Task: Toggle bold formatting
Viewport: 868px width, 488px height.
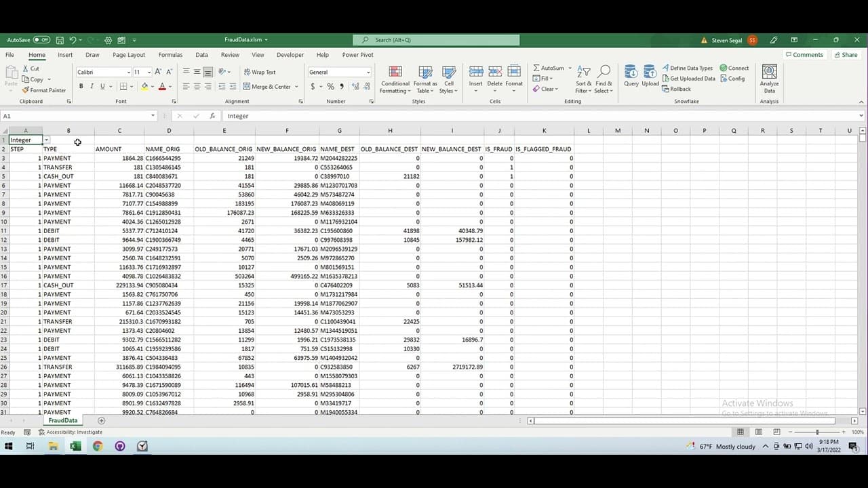Action: pyautogui.click(x=80, y=87)
